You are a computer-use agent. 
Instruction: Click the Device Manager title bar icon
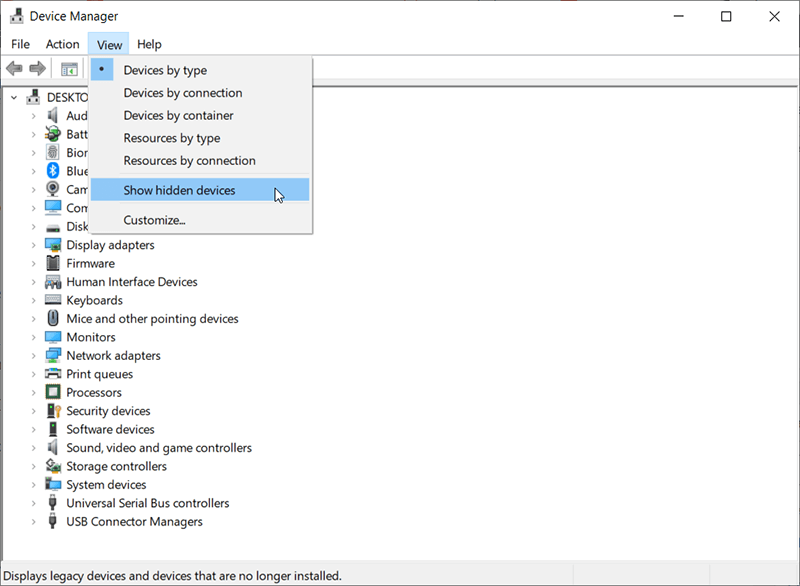(x=17, y=16)
